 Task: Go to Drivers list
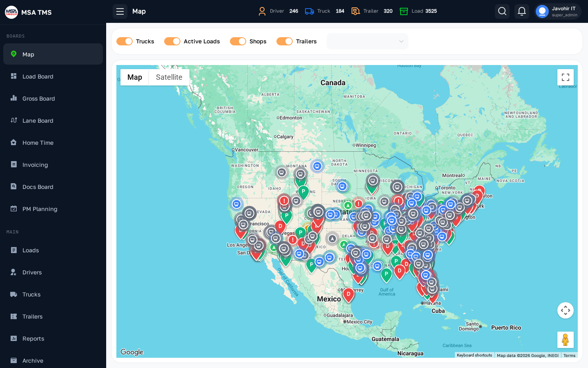click(53, 272)
